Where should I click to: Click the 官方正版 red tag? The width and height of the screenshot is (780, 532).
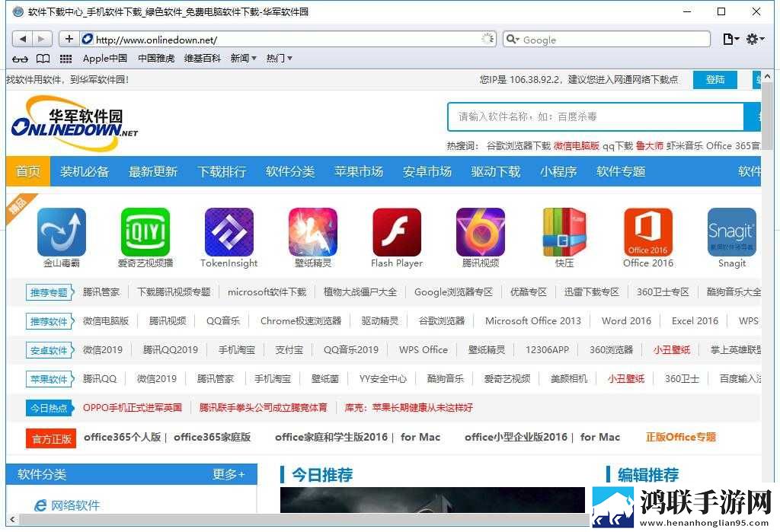click(x=51, y=438)
